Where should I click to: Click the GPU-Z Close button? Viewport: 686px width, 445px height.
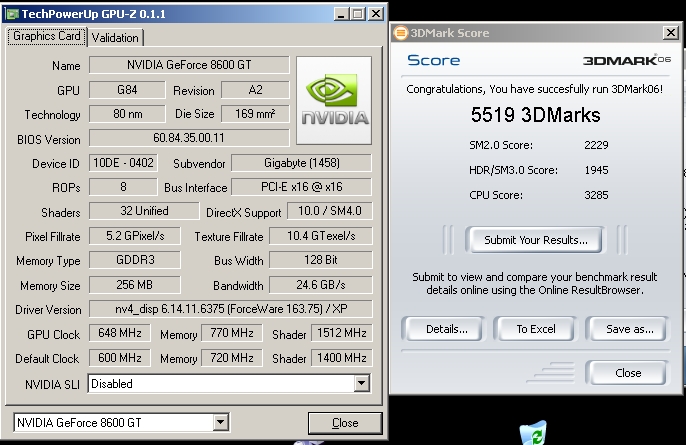pyautogui.click(x=345, y=423)
